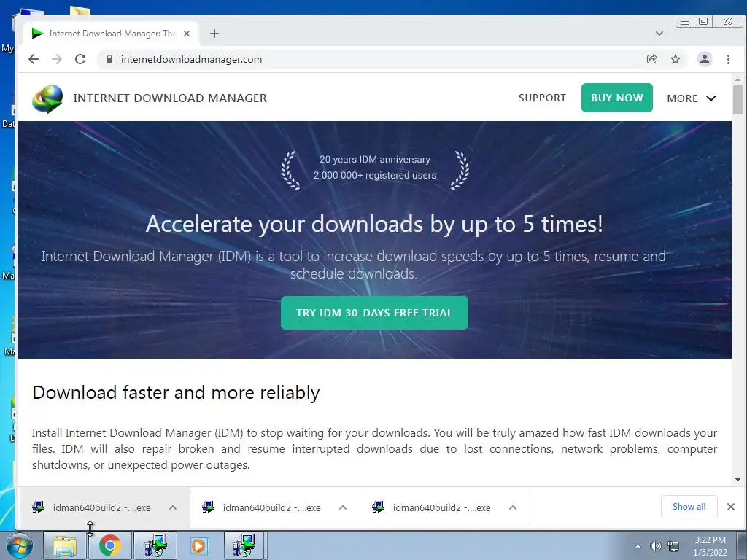Click the 20 years IDM anniversary text
Image resolution: width=747 pixels, height=560 pixels.
tap(374, 159)
